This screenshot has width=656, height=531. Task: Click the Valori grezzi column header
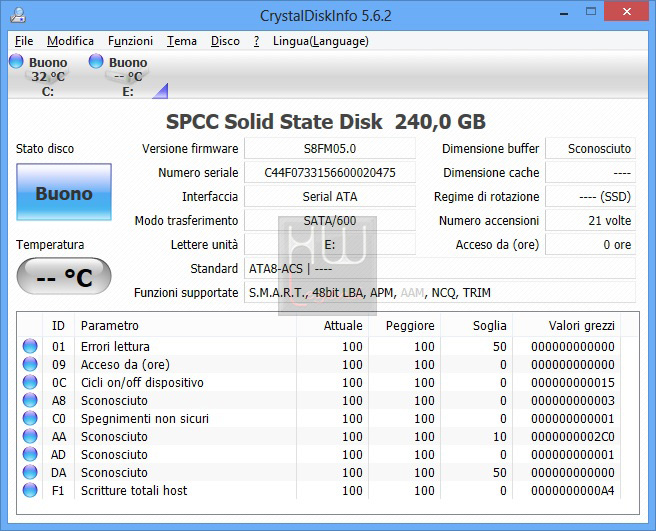coord(566,326)
